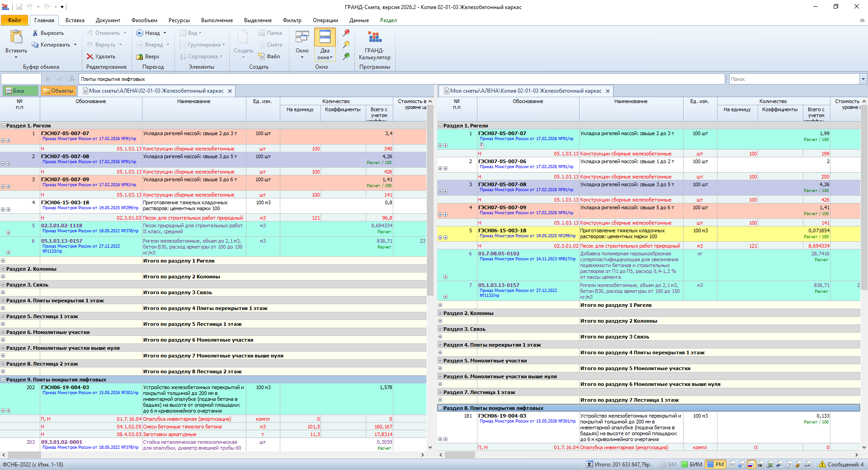The width and height of the screenshot is (868, 470).
Task: Click the Окно windows icon
Action: point(302,37)
